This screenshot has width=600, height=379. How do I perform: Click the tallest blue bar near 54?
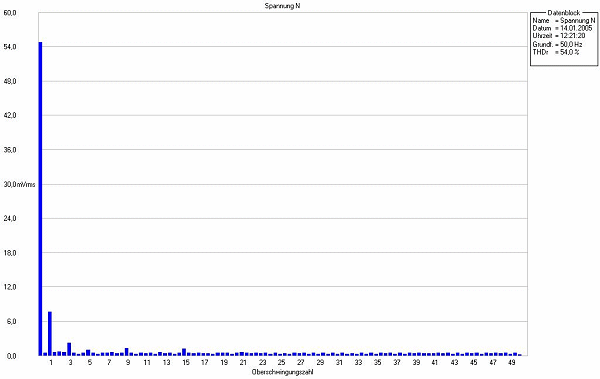(40, 199)
